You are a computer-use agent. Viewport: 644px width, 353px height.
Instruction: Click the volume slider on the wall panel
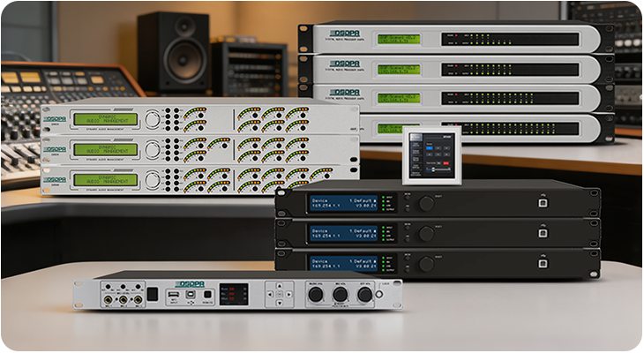click(438, 169)
